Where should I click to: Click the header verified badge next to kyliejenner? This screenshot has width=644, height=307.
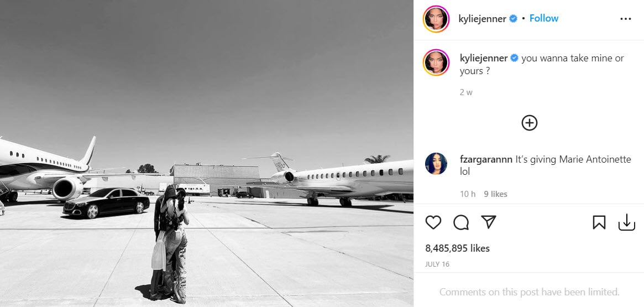point(514,18)
